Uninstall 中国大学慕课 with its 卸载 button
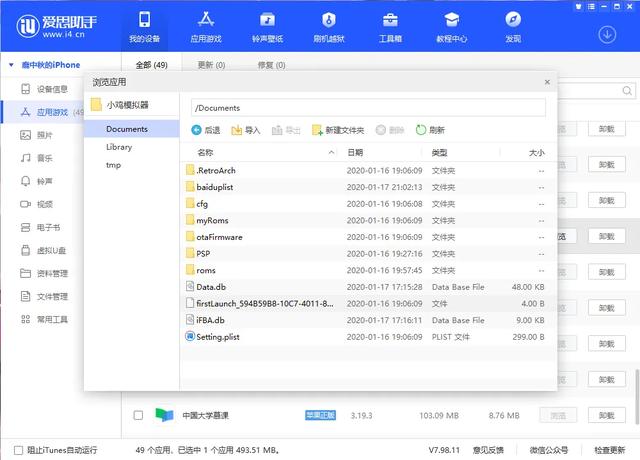This screenshot has height=460, width=640. [607, 415]
